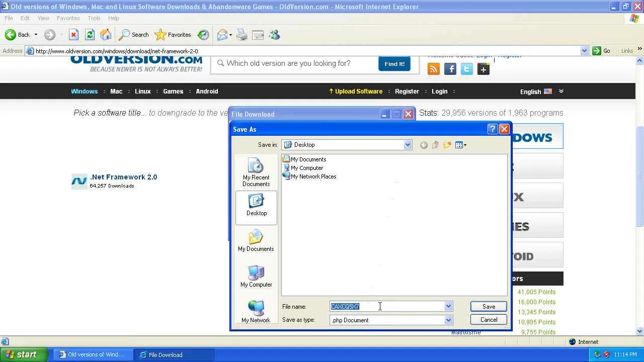Expand the Mail button dropdown arrow
This screenshot has width=644, height=362.
[230, 35]
